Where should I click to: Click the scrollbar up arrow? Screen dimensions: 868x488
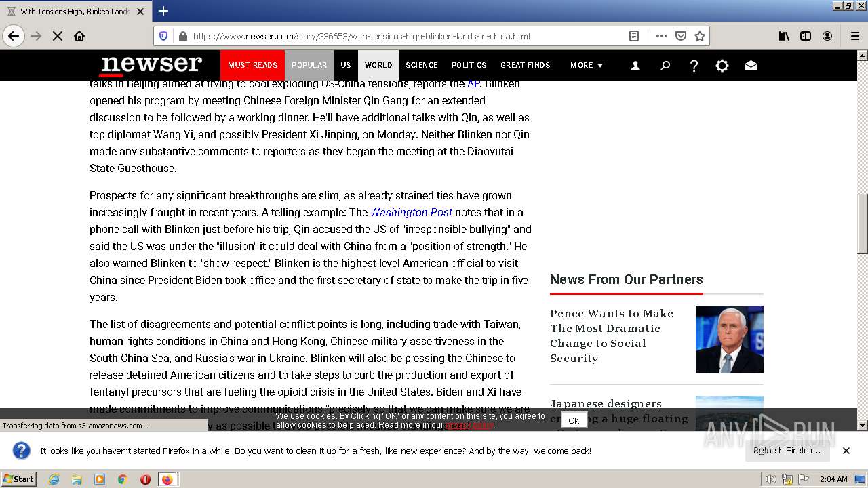click(863, 56)
